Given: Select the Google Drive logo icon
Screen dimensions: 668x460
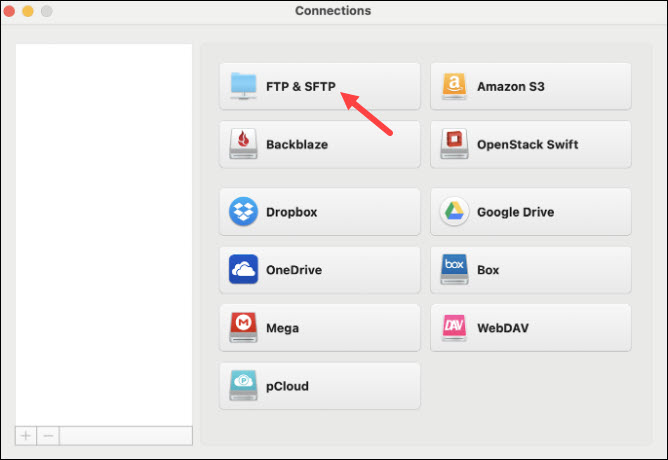Looking at the screenshot, I should click(454, 211).
